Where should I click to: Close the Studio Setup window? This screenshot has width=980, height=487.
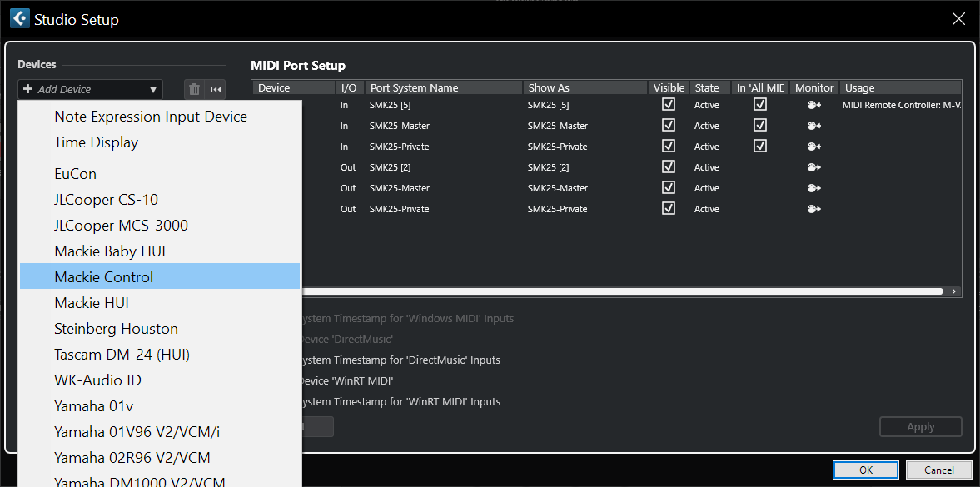click(958, 19)
